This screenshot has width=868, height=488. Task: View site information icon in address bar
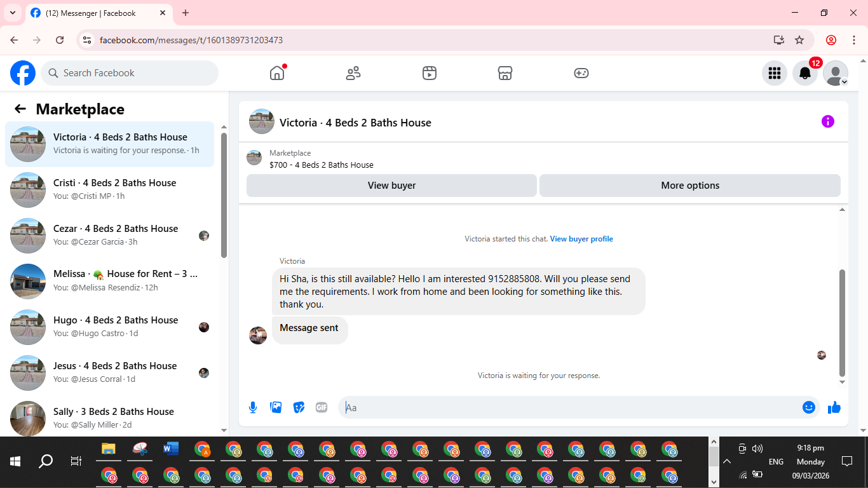88,40
